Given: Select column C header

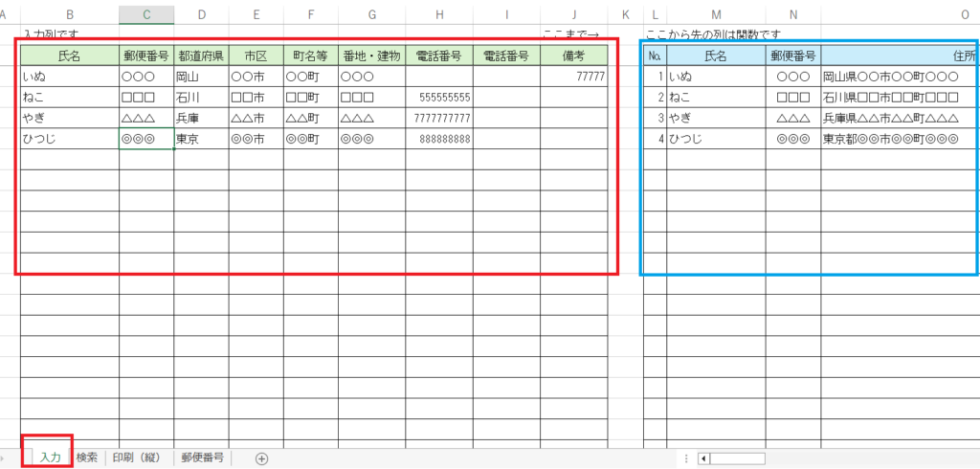Looking at the screenshot, I should [146, 14].
